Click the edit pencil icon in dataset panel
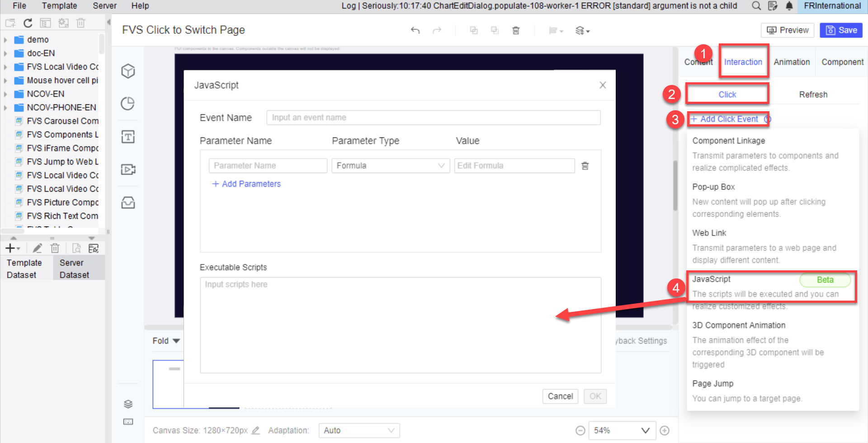The image size is (868, 443). click(37, 248)
